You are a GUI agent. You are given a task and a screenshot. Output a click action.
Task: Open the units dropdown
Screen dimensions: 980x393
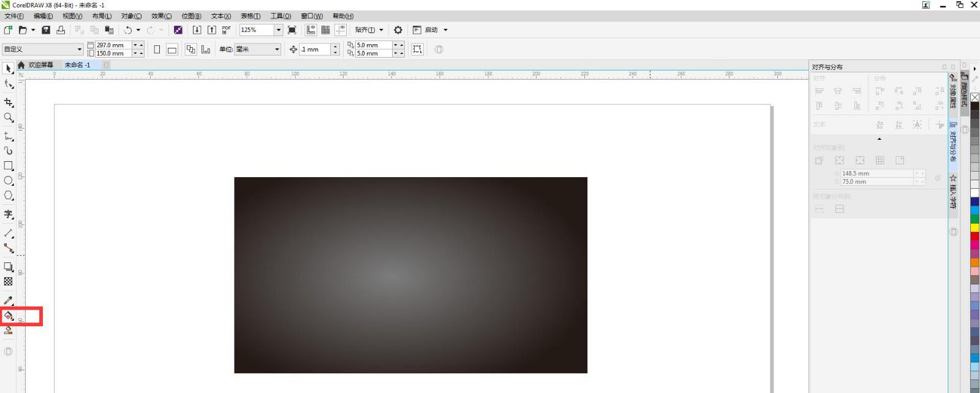point(277,49)
